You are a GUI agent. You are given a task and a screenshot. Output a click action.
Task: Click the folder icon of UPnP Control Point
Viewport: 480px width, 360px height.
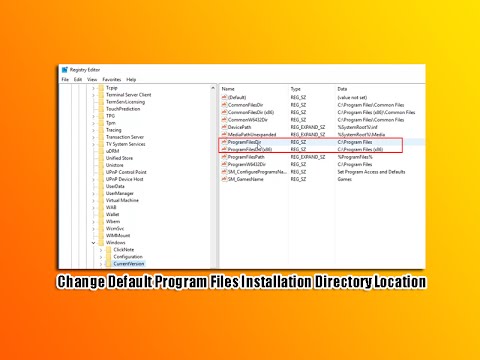coord(101,172)
